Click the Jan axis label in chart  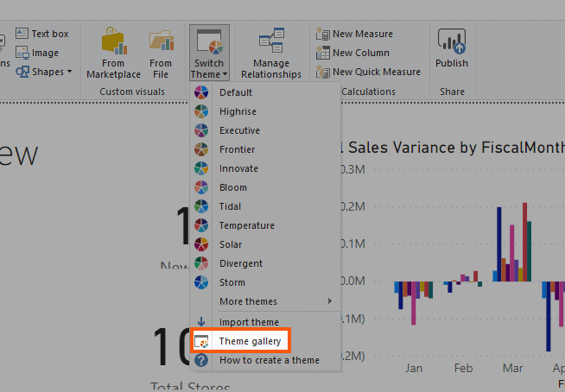[x=414, y=368]
